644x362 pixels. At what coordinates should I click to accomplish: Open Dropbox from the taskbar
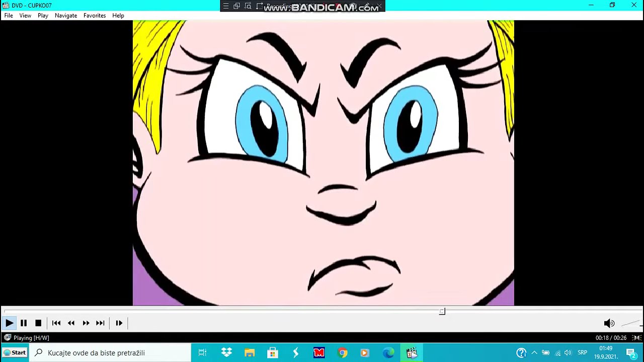[x=226, y=353]
